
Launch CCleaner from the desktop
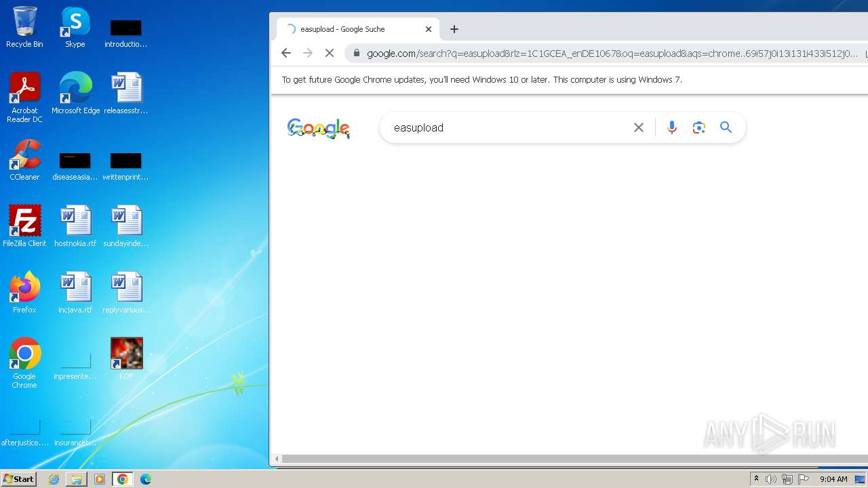point(24,159)
